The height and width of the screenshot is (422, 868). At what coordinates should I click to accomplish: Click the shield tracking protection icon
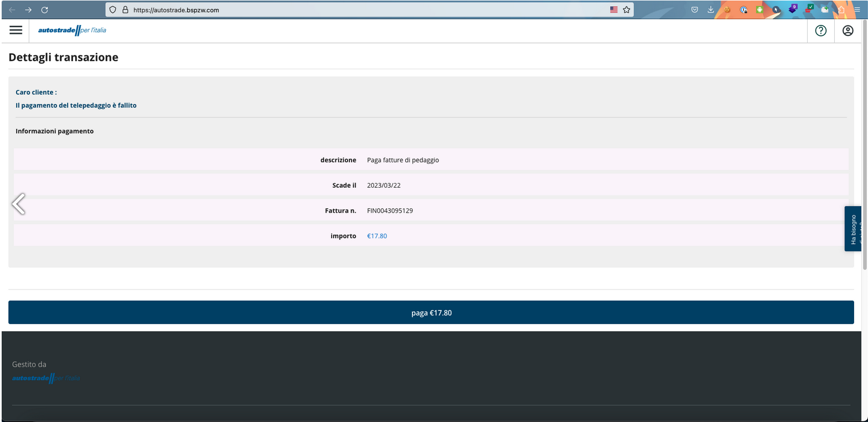click(x=112, y=9)
